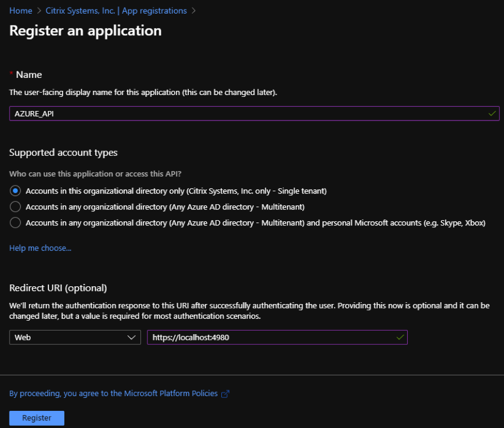Screen dimensions: 504x428
Task: Click the green checkmark in the redirect URI field
Action: 400,337
